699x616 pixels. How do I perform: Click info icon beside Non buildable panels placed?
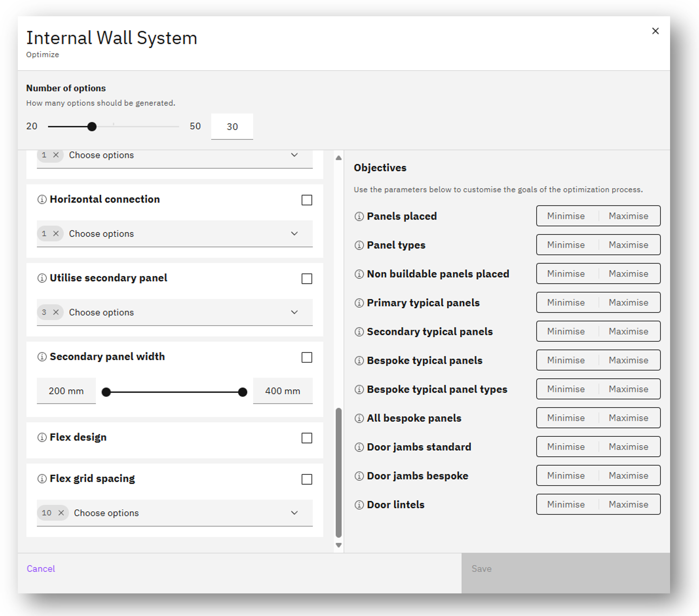359,274
